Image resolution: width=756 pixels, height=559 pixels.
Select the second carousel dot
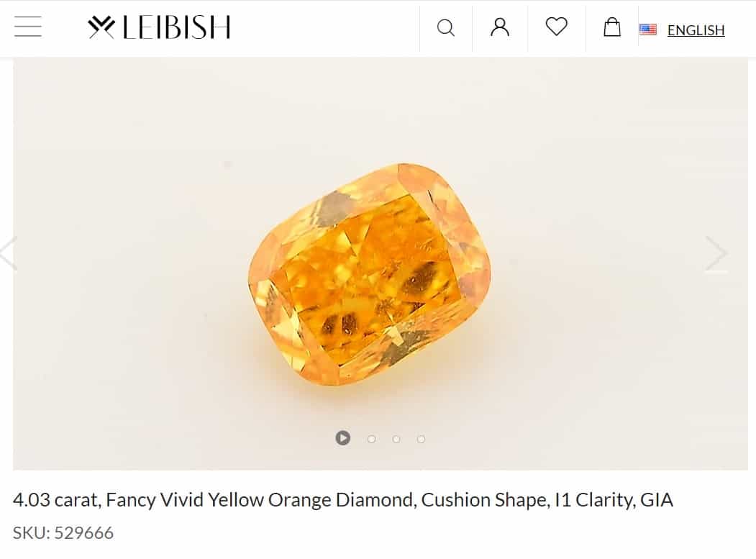coord(371,437)
